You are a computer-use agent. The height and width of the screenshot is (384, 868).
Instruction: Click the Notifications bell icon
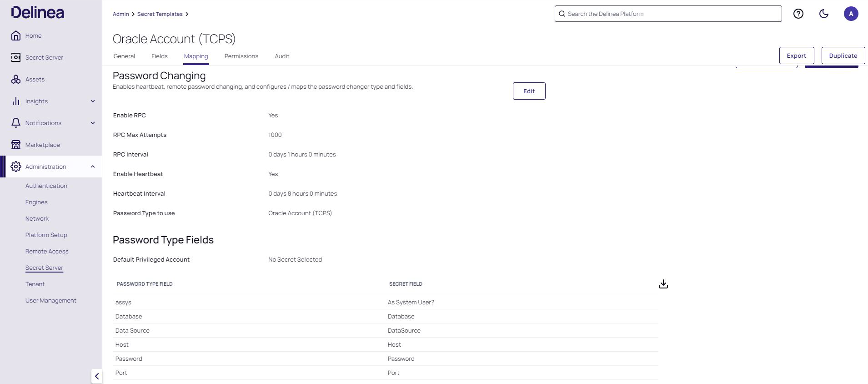coord(16,123)
